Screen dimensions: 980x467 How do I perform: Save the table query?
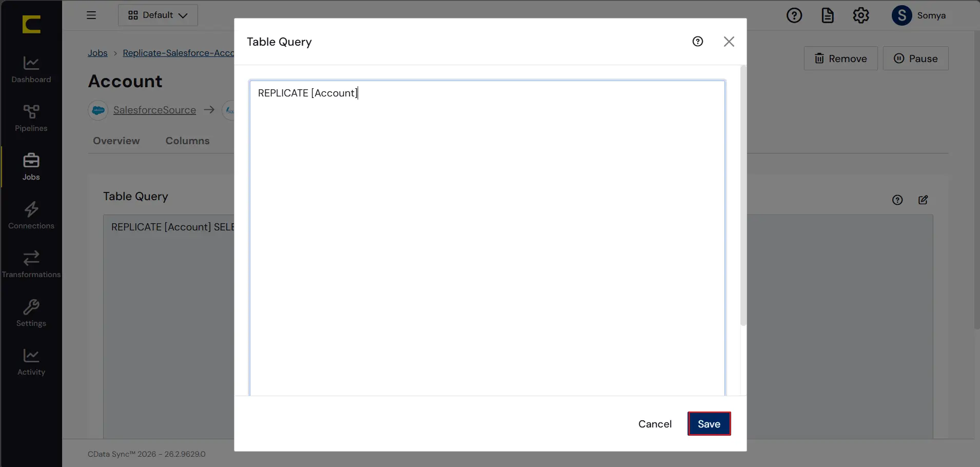709,424
